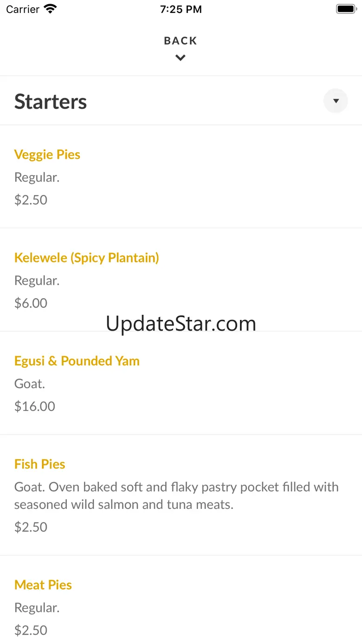This screenshot has width=362, height=644.
Task: Tap Regular. under Veggie Pies
Action: click(37, 177)
